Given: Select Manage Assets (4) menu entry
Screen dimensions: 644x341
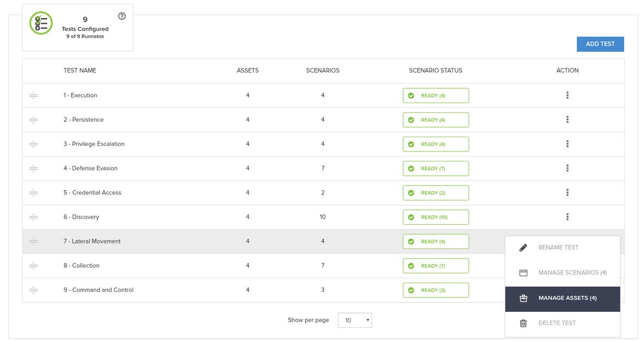Looking at the screenshot, I should coord(563,299).
